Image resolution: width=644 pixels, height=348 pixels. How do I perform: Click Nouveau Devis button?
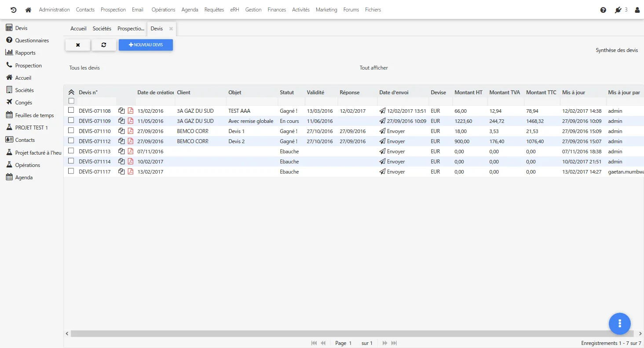click(146, 45)
